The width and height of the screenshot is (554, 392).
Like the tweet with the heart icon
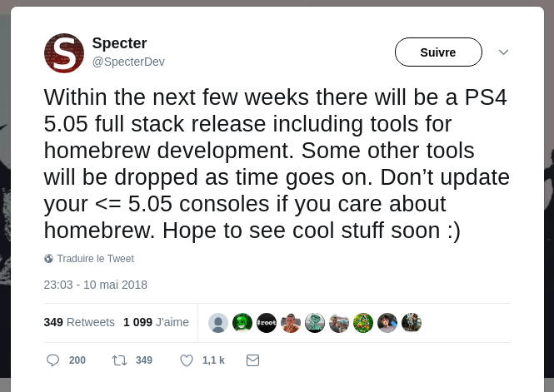click(187, 360)
